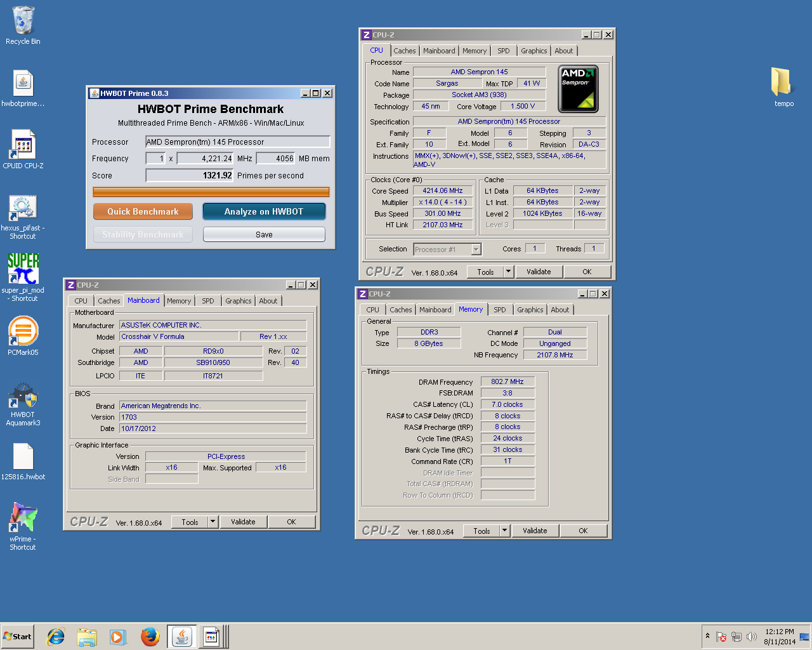Click the Processor name field in HWBOT Prime
The height and width of the screenshot is (650, 812).
238,142
